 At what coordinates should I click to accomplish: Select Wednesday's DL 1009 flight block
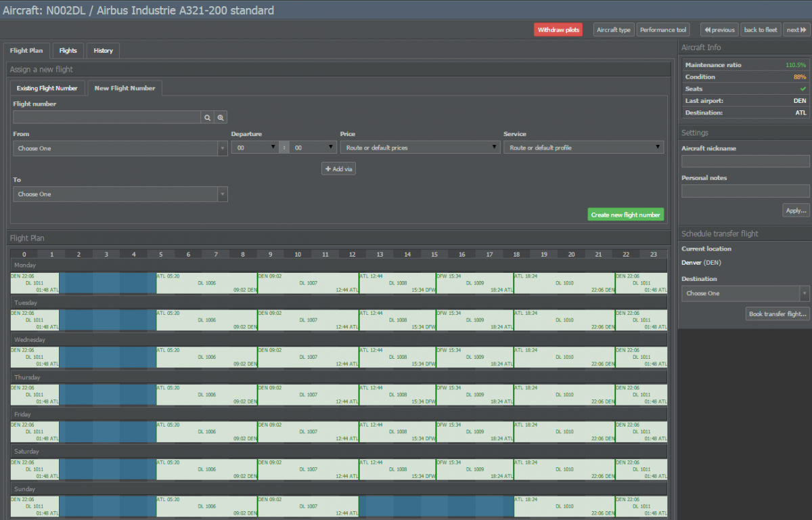475,357
